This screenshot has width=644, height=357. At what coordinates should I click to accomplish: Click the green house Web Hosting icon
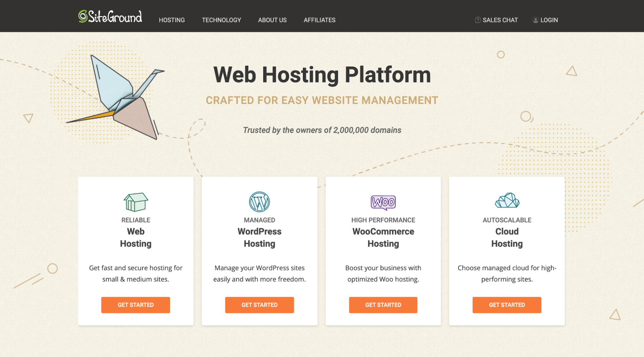(136, 202)
